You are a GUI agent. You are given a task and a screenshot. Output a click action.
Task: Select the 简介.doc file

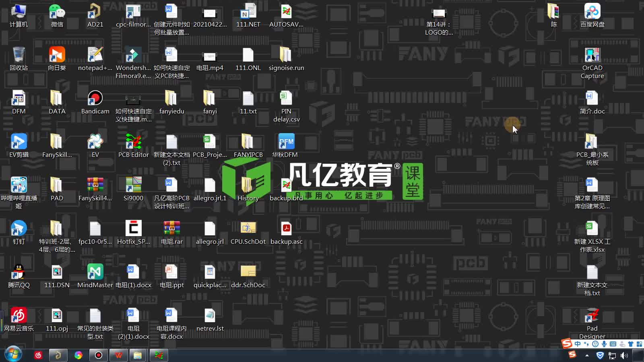[592, 102]
